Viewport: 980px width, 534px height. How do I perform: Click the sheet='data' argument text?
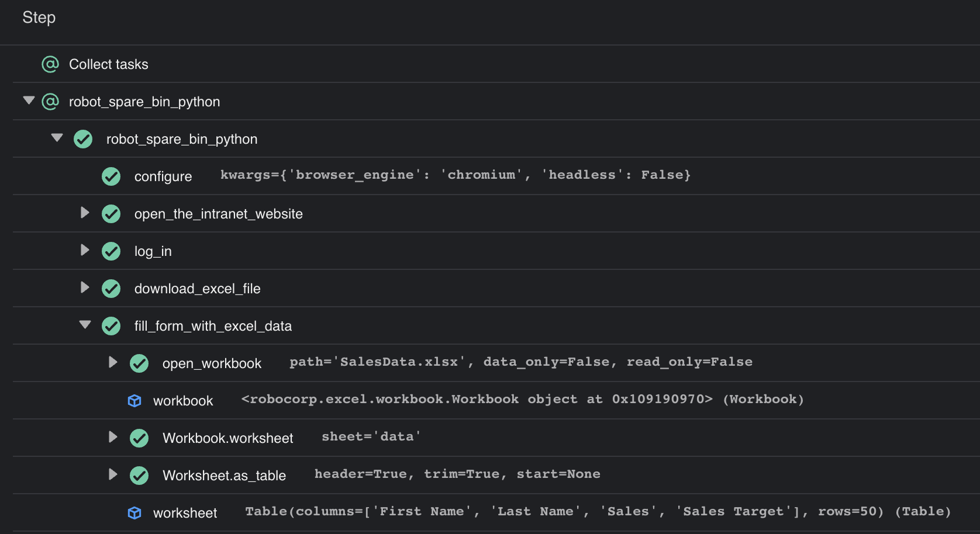pos(371,436)
